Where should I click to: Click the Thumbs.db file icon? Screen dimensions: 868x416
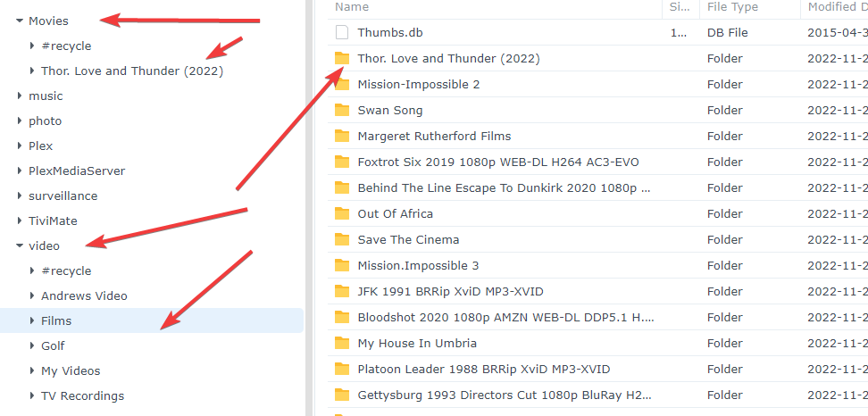(342, 33)
